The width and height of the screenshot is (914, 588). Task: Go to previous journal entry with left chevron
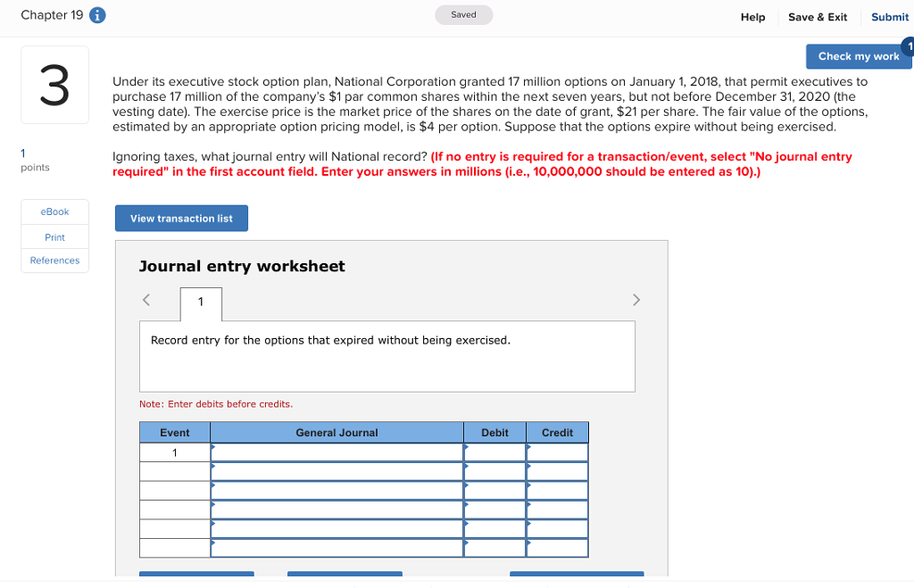[x=146, y=300]
